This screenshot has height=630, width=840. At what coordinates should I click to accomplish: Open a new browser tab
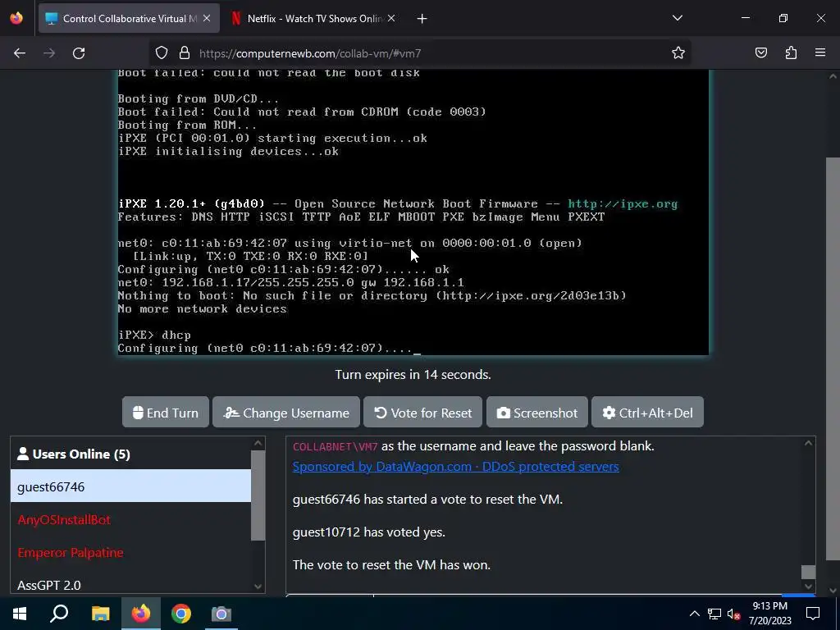pyautogui.click(x=422, y=19)
